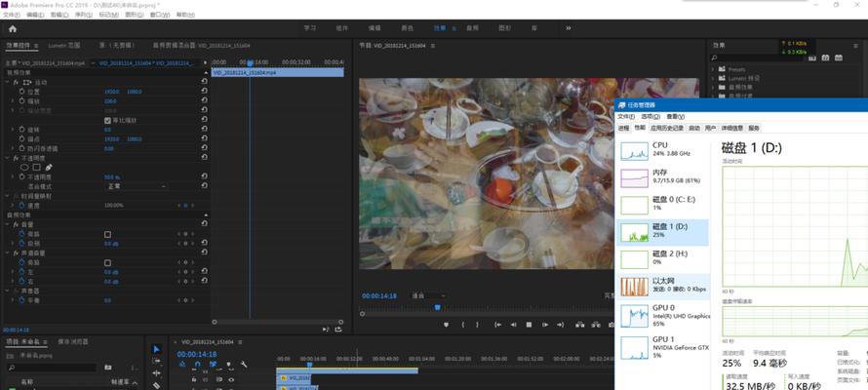
Task: Show more workspaces via double chevron
Action: click(568, 28)
